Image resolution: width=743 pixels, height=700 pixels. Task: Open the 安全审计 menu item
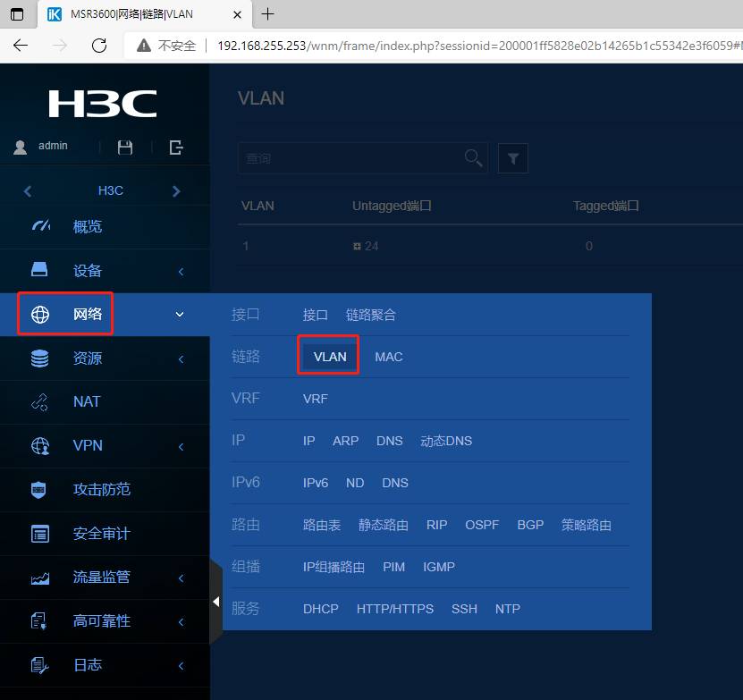(101, 533)
